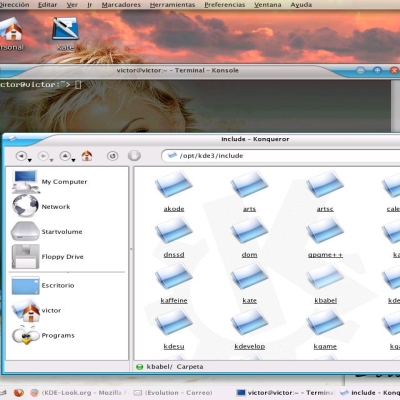The height and width of the screenshot is (400, 400).
Task: Go up one directory in Konqueror
Action: point(65,156)
